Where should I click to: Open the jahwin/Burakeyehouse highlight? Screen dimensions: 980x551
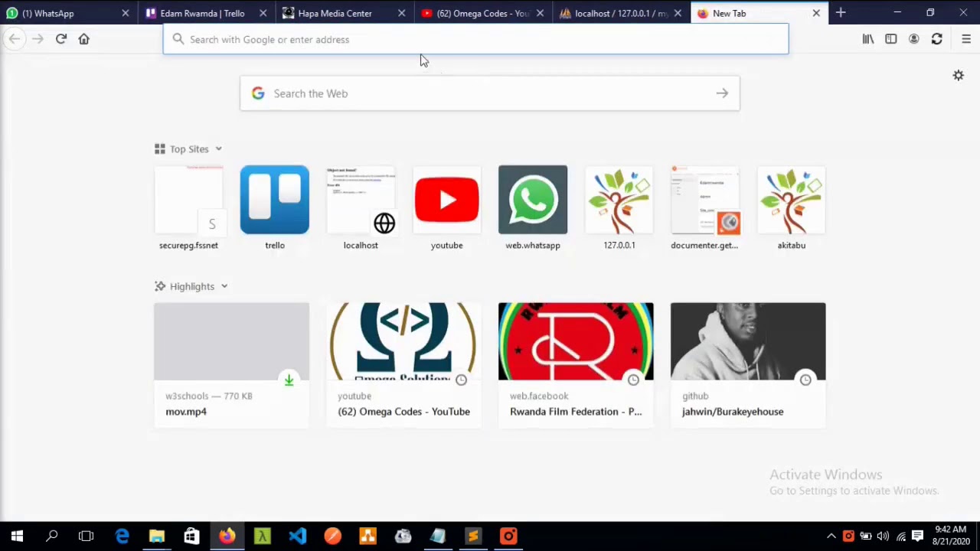tap(748, 365)
